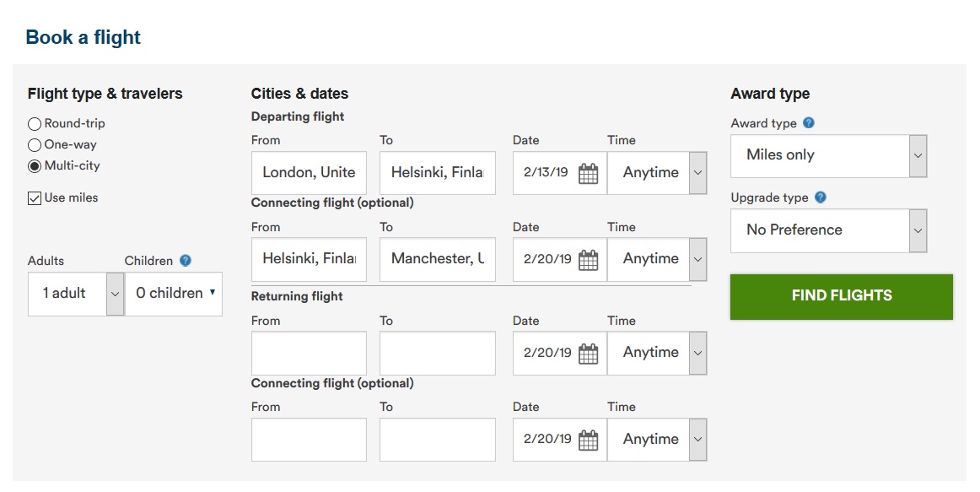Screen dimensions: 980x492
Task: Expand the Adults count dropdown
Action: tap(115, 294)
